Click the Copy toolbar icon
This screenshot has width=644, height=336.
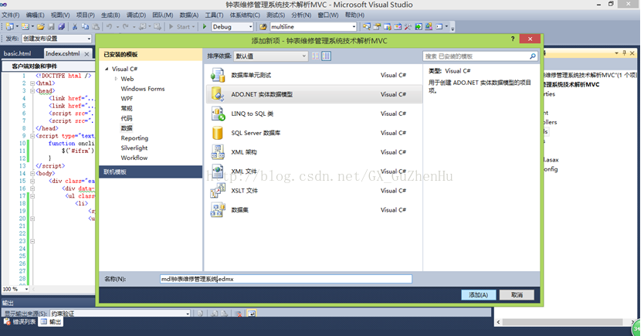85,27
